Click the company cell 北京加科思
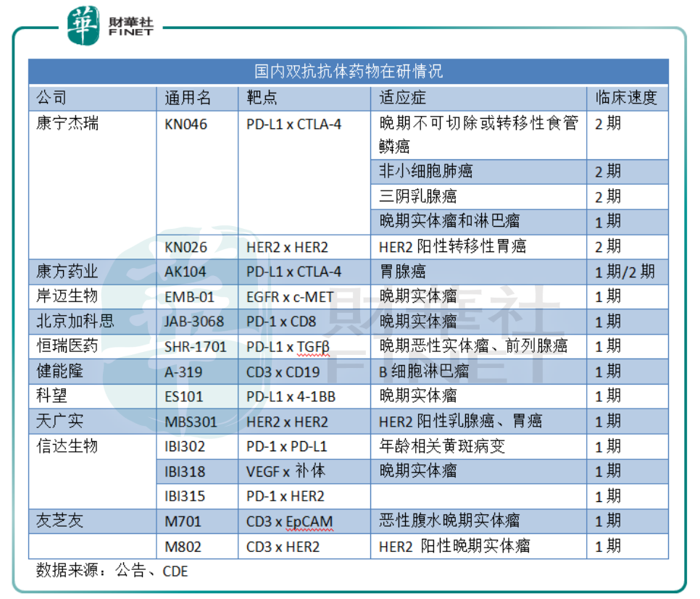Viewport: 700px width, 599px height. click(75, 322)
